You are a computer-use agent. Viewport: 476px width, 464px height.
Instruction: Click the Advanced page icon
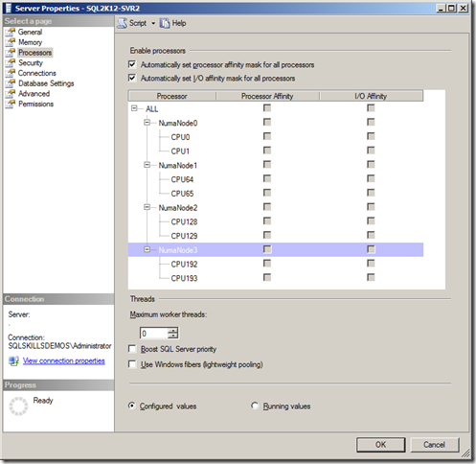click(x=11, y=94)
